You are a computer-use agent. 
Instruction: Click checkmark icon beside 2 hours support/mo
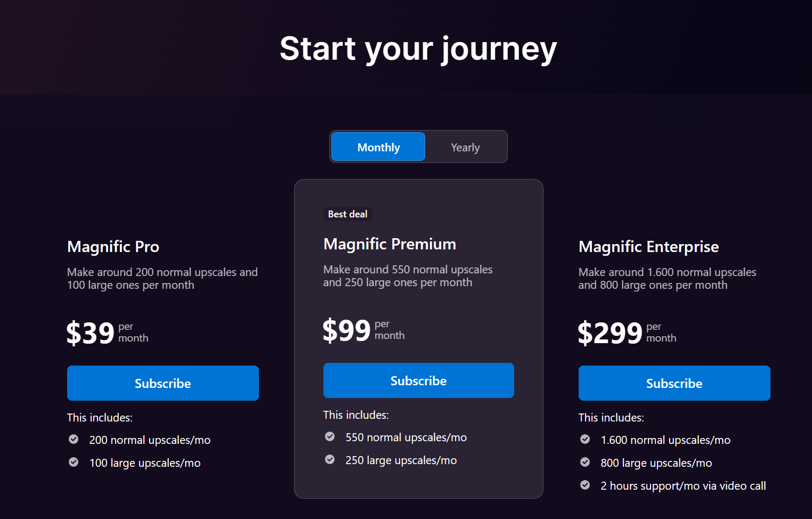point(585,485)
